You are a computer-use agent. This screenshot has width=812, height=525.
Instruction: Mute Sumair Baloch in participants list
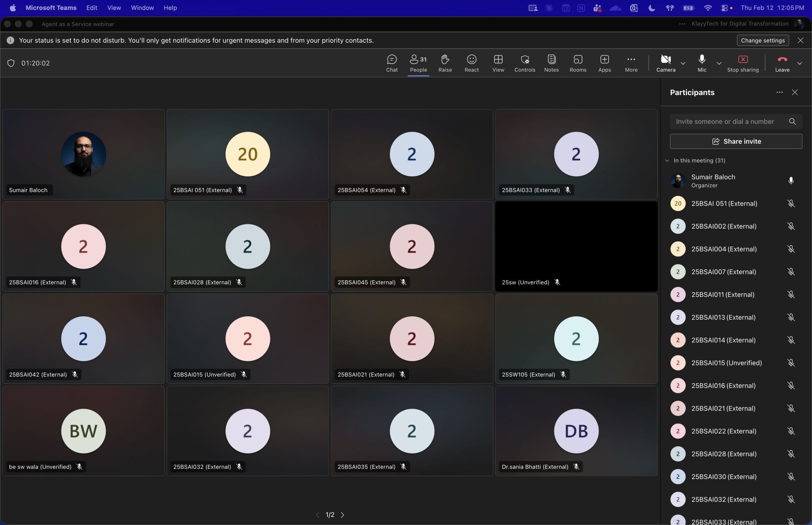click(791, 181)
